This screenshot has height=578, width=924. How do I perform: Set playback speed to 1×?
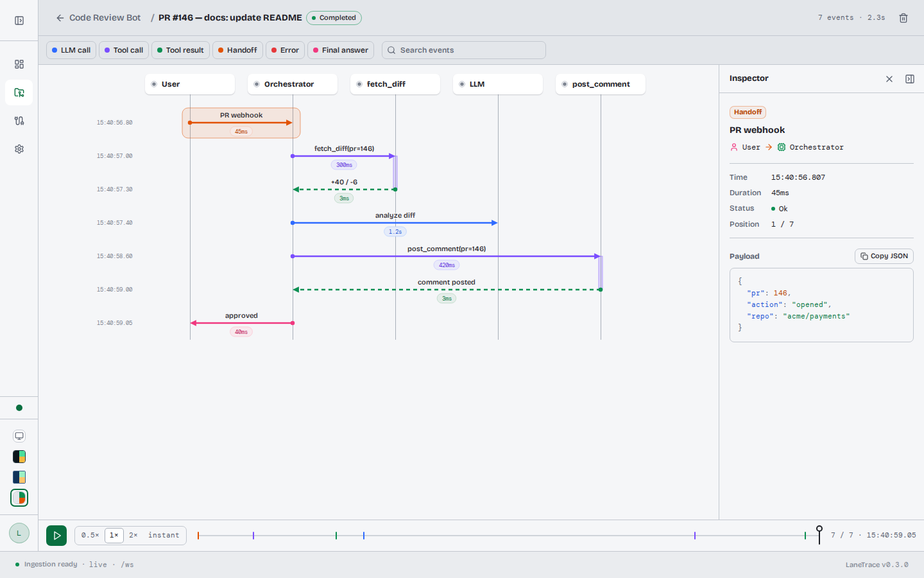pyautogui.click(x=114, y=536)
